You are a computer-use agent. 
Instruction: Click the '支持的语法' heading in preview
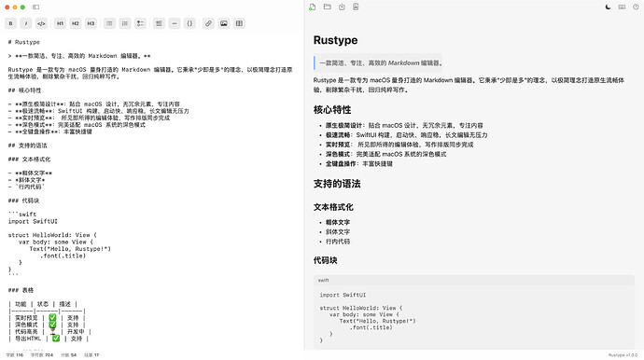coord(337,184)
